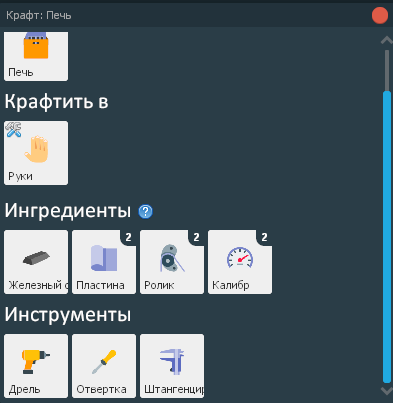This screenshot has width=393, height=403.
Task: Select the Железный слиток ingot ingredient
Action: 36,262
